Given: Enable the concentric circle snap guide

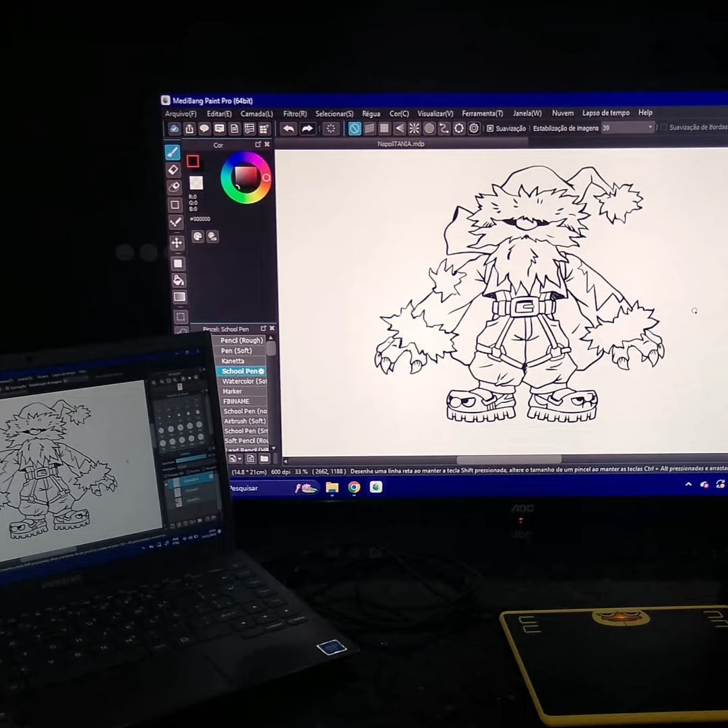Looking at the screenshot, I should [x=429, y=129].
